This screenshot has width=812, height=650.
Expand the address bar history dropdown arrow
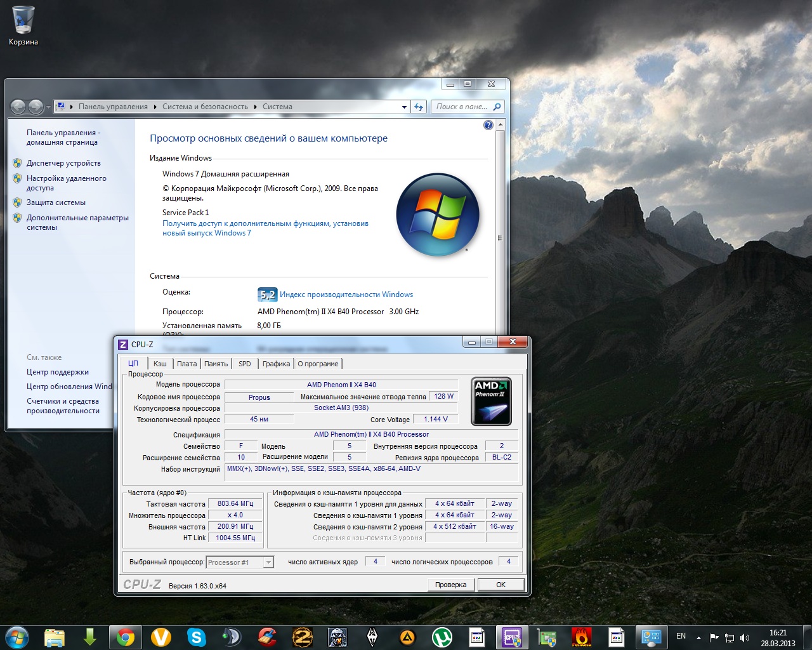pos(404,107)
